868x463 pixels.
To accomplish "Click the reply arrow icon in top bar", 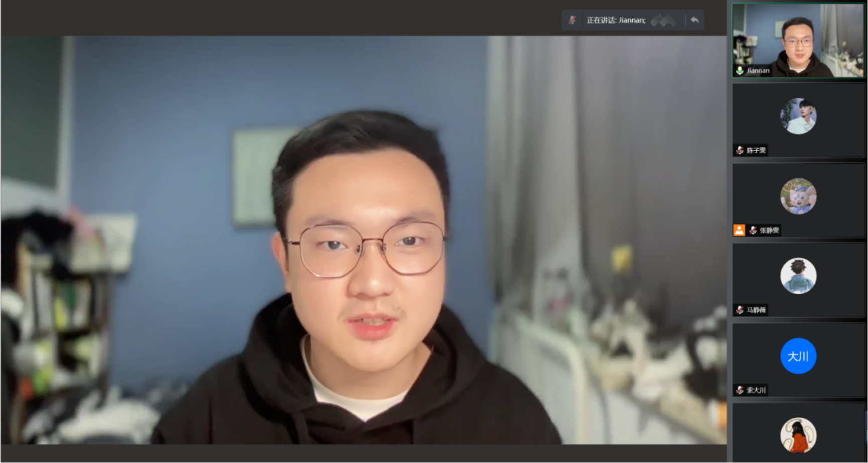I will click(x=694, y=20).
